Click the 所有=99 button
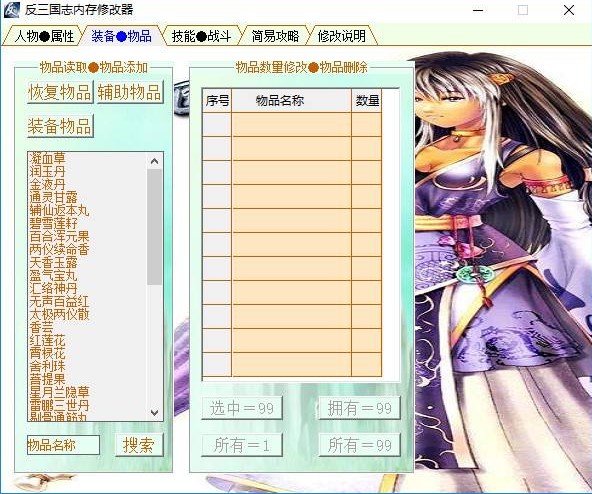 point(359,445)
